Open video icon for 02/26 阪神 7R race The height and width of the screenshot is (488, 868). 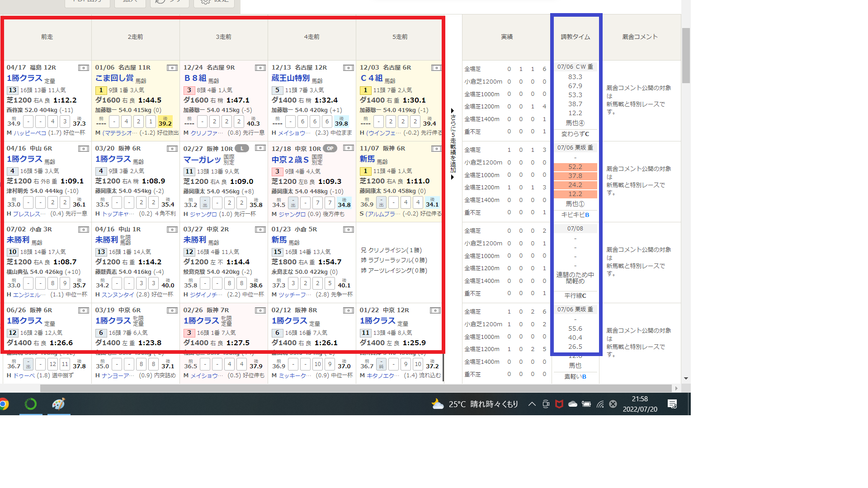260,310
